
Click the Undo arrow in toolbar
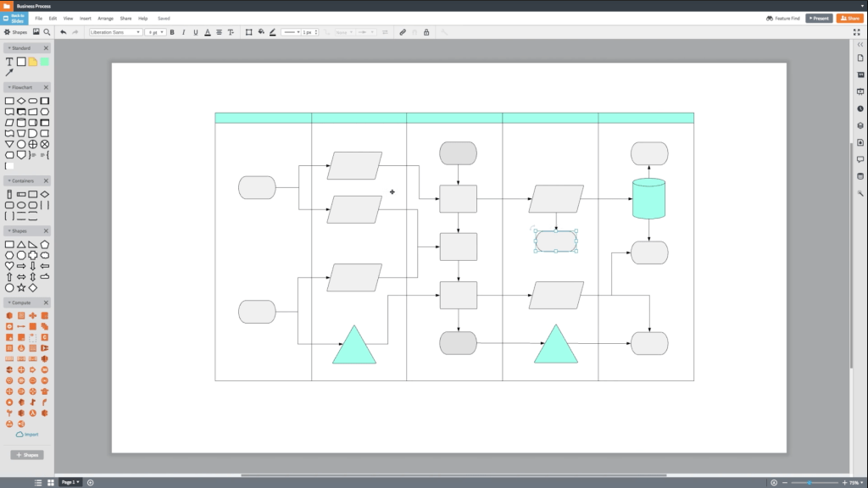click(64, 32)
